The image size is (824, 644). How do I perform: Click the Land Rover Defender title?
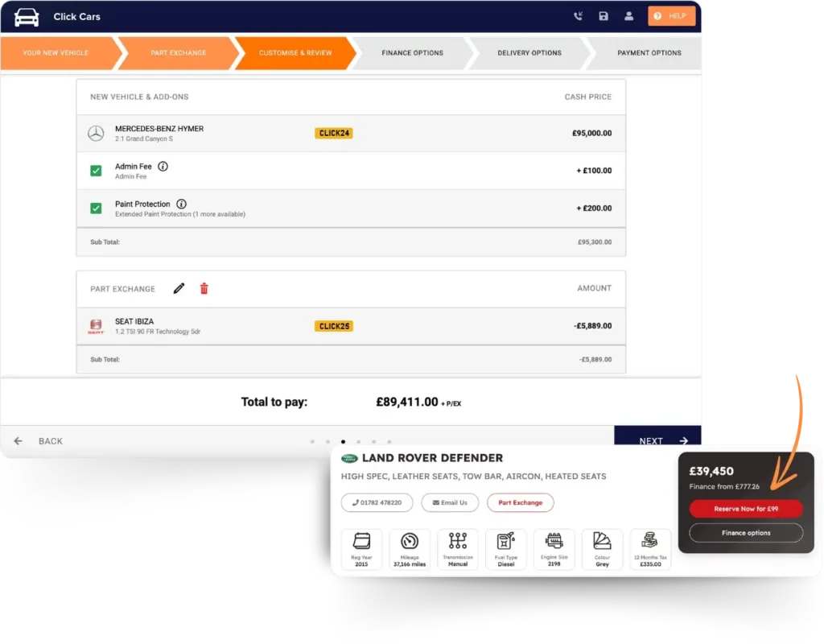click(x=432, y=458)
